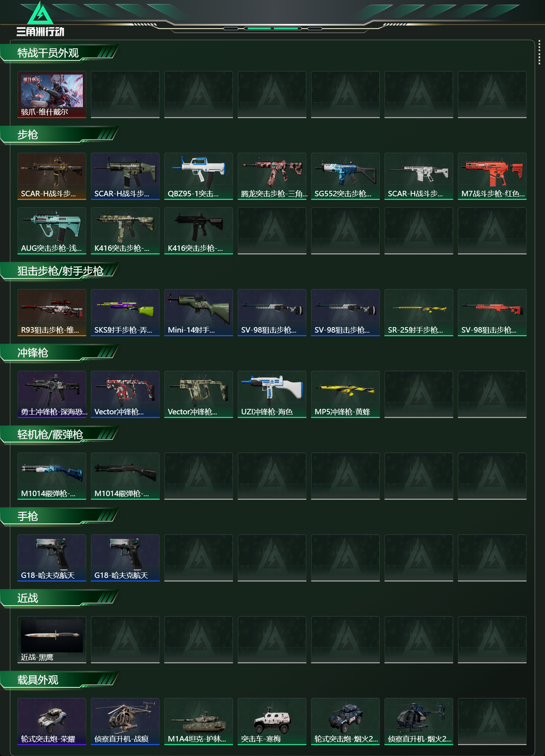Select the blue M1014霰弹枪 skin
Screen dimensions: 545x756
pos(52,476)
